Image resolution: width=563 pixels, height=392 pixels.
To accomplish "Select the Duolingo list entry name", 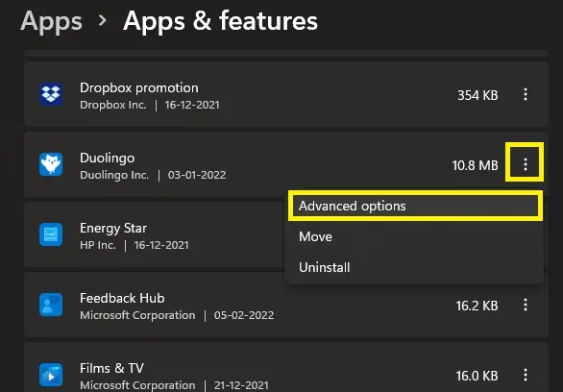I will click(107, 158).
